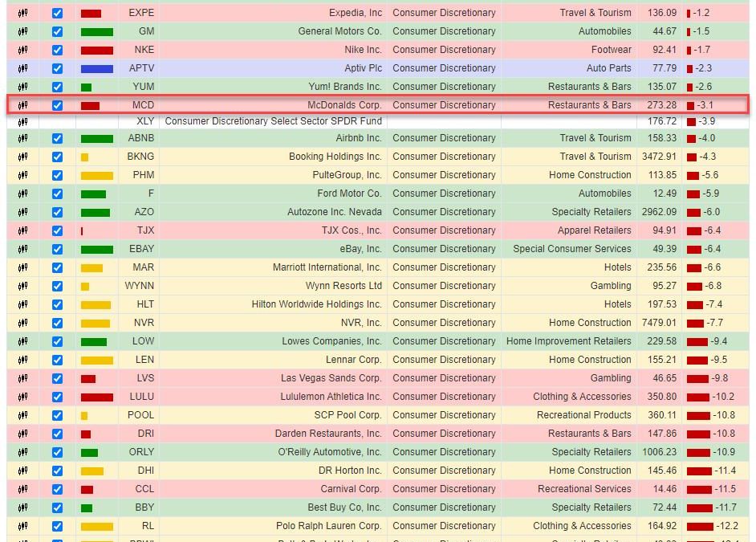The image size is (756, 542).
Task: Open chart icon for BKNG row
Action: pos(22,157)
